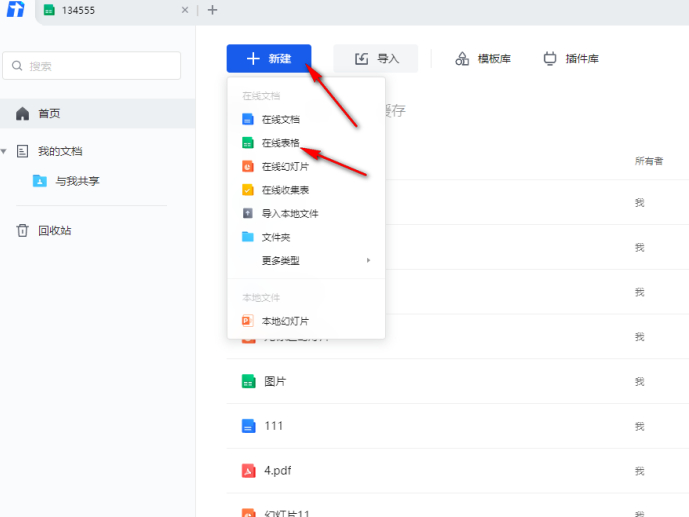The width and height of the screenshot is (689, 517).
Task: Click the orange 在线幻灯片 icon
Action: click(x=248, y=166)
